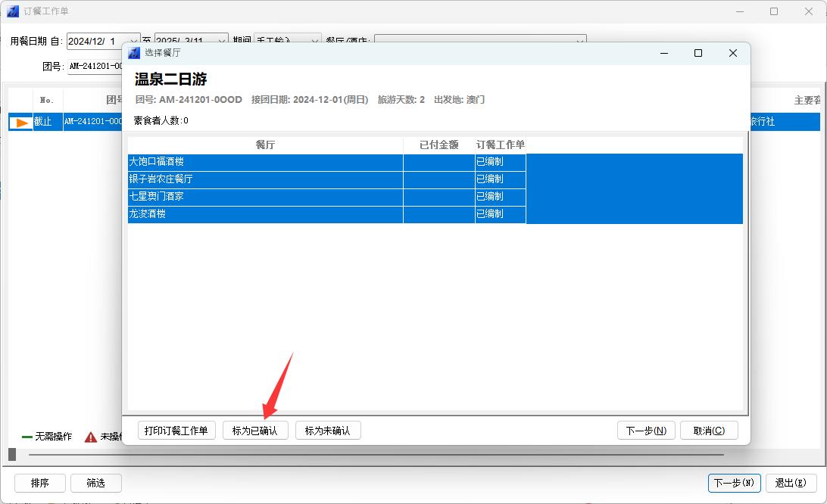Click 已付金额 column header
This screenshot has width=827, height=504.
tap(438, 145)
